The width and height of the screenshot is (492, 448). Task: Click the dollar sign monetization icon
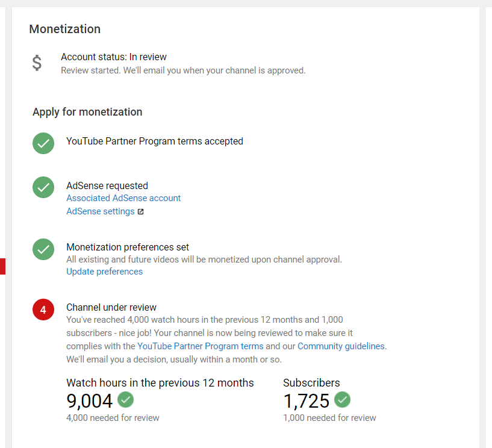[x=37, y=63]
